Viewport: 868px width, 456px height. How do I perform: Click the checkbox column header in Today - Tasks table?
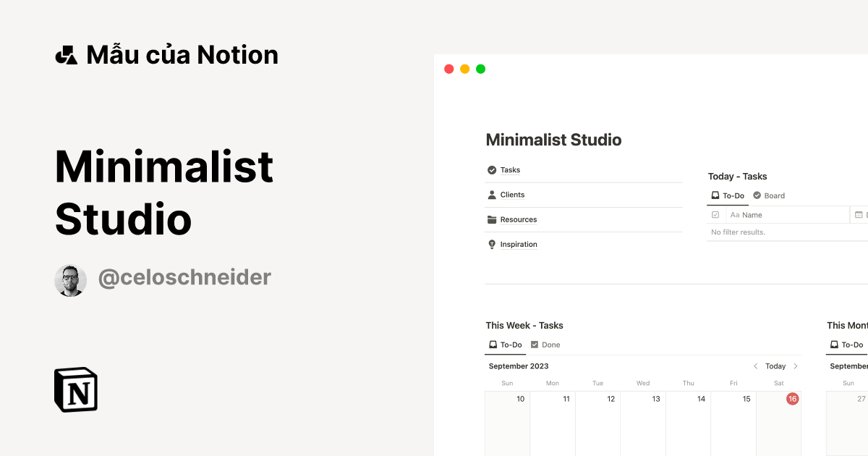click(716, 214)
